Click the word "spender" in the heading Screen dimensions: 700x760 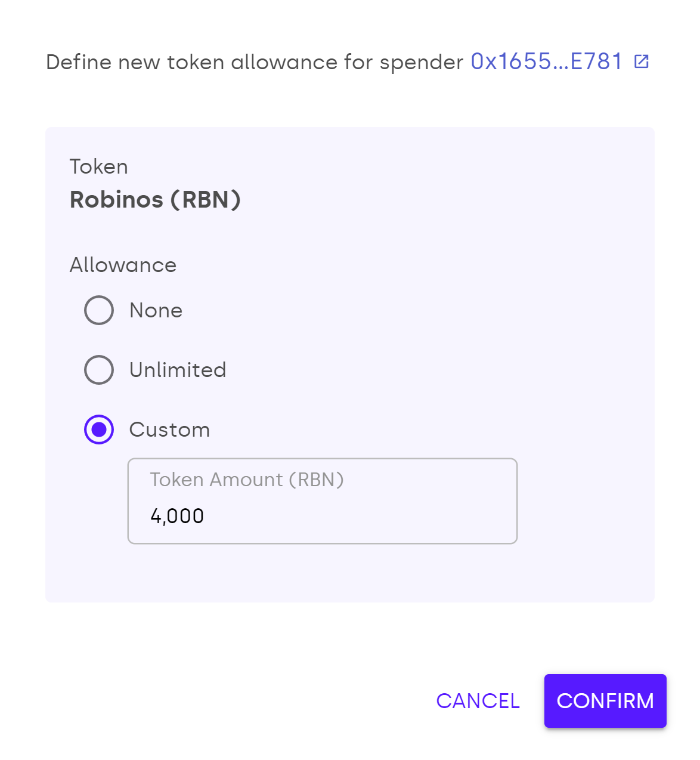pos(421,62)
